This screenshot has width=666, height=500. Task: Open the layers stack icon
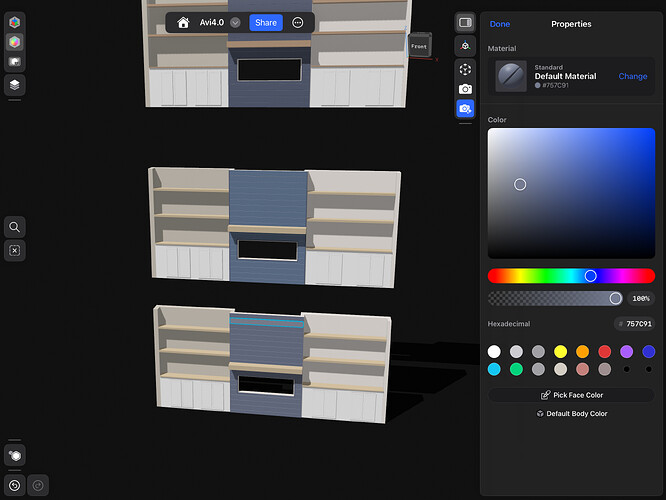coord(14,85)
